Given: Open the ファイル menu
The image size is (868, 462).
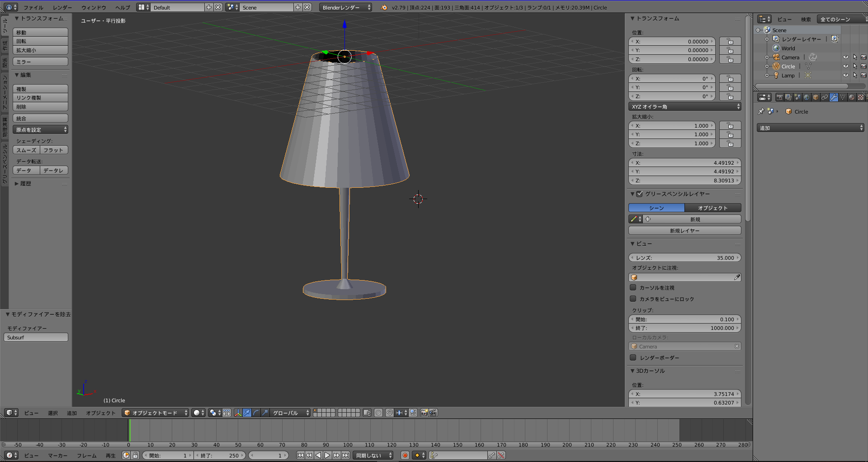Looking at the screenshot, I should coord(33,8).
